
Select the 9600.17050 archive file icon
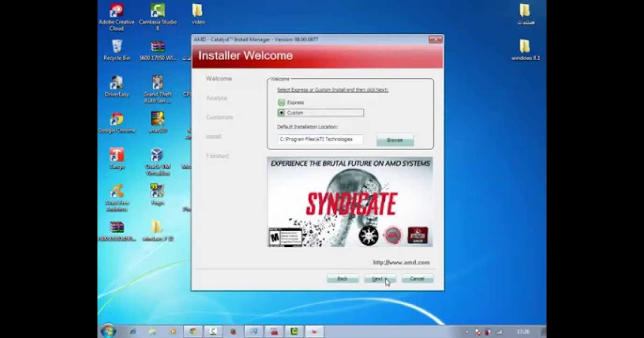pos(157,50)
